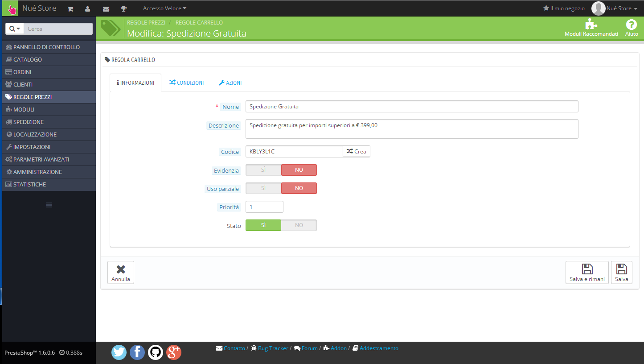Click the Salva save button
This screenshot has height=364, width=644.
point(622,273)
